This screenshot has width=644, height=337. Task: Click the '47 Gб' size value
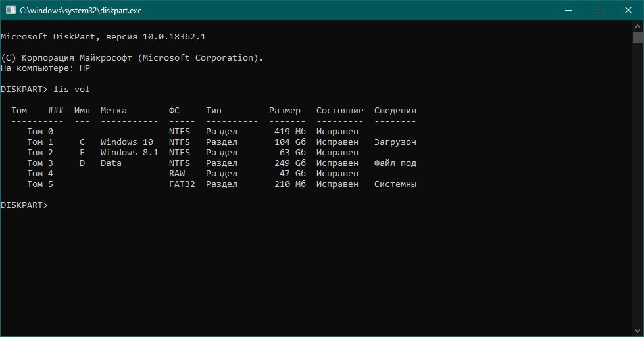(293, 173)
